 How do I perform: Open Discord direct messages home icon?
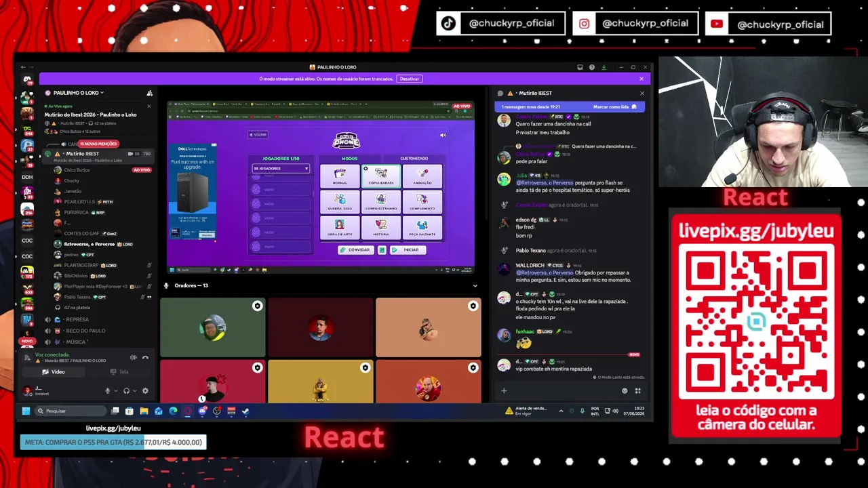coord(27,81)
